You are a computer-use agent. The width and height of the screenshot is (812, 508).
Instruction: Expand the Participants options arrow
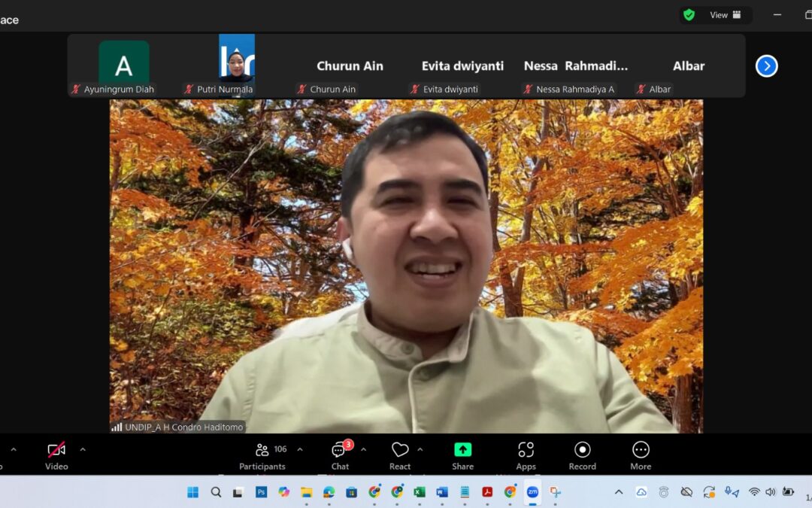click(300, 449)
